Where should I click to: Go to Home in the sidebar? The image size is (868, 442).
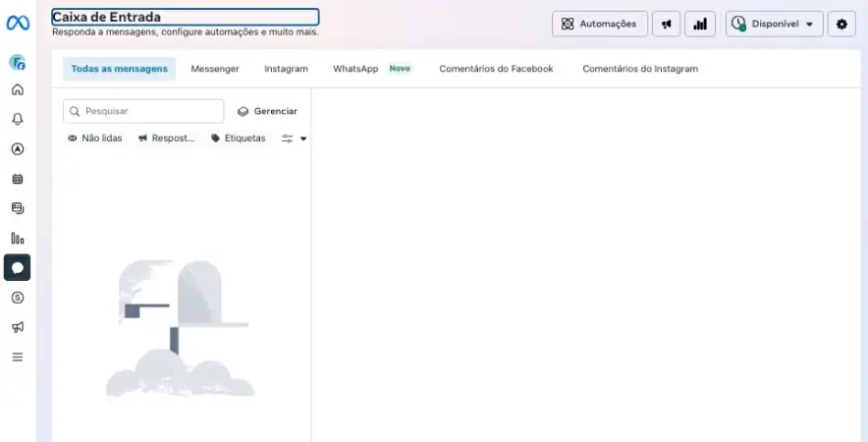tap(18, 89)
